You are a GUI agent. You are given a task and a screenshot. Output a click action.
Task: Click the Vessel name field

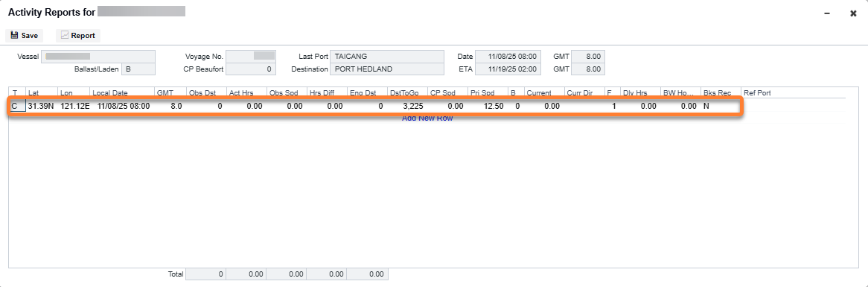[x=98, y=57]
